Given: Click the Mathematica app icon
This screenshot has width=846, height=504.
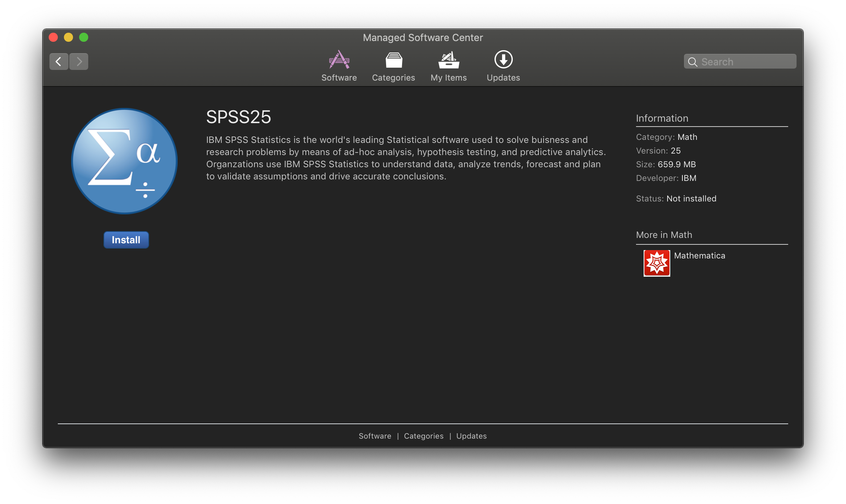Looking at the screenshot, I should click(x=657, y=263).
